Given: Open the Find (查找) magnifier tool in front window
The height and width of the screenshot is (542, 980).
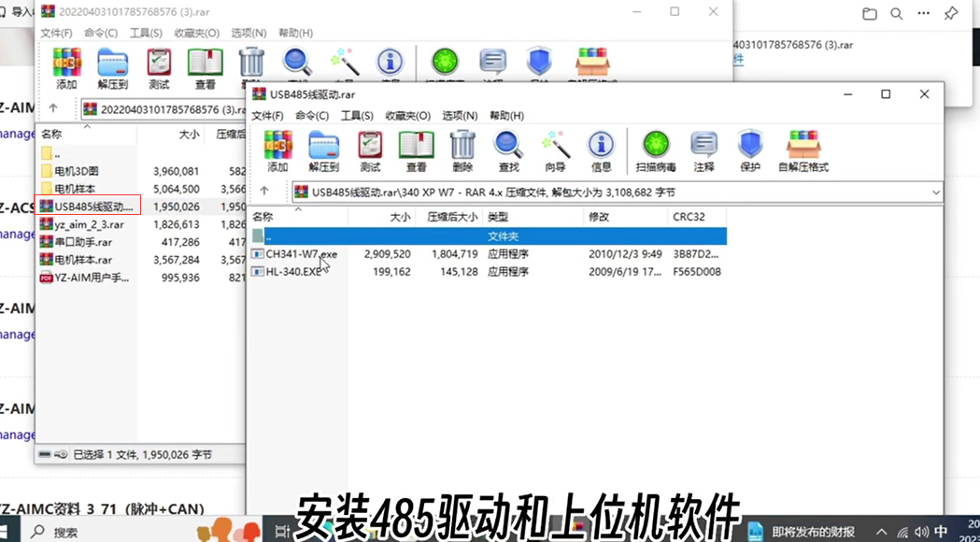Looking at the screenshot, I should (509, 150).
